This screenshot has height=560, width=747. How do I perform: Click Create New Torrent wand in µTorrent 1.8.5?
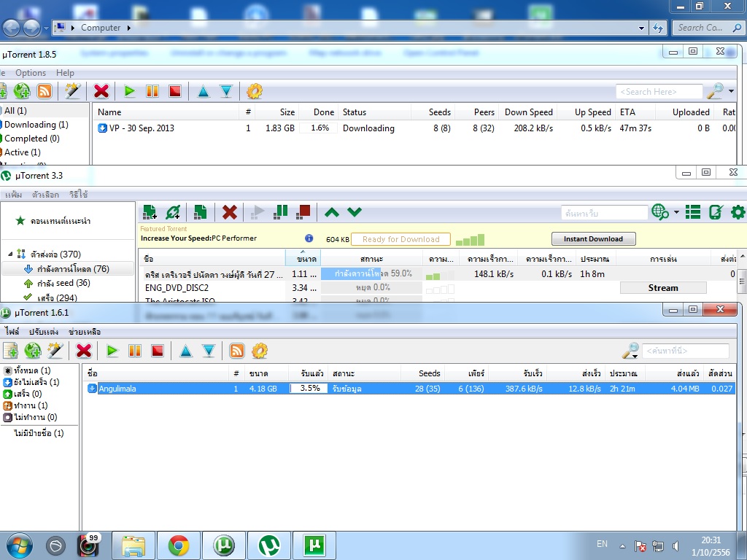tap(72, 91)
